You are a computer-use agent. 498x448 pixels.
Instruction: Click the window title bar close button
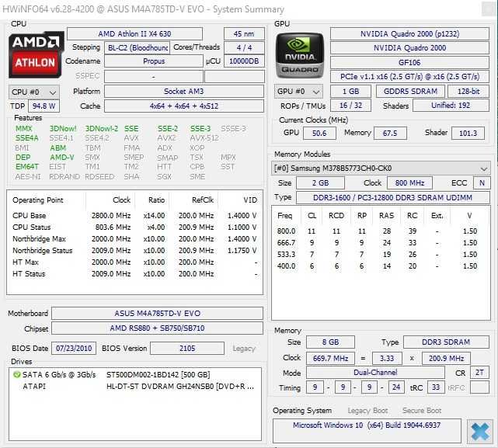point(489,9)
